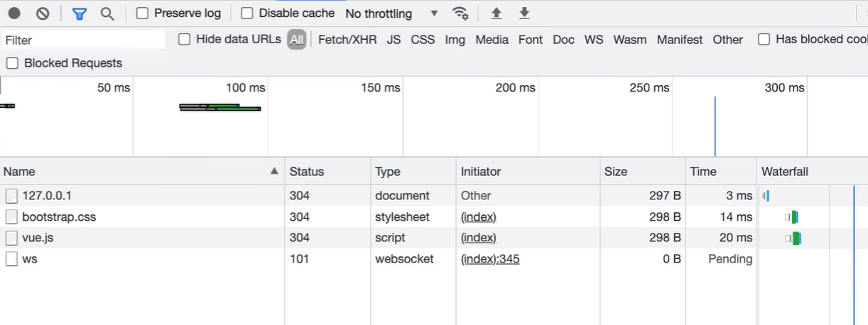868x325 pixels.
Task: Filter requests by Img
Action: 455,40
